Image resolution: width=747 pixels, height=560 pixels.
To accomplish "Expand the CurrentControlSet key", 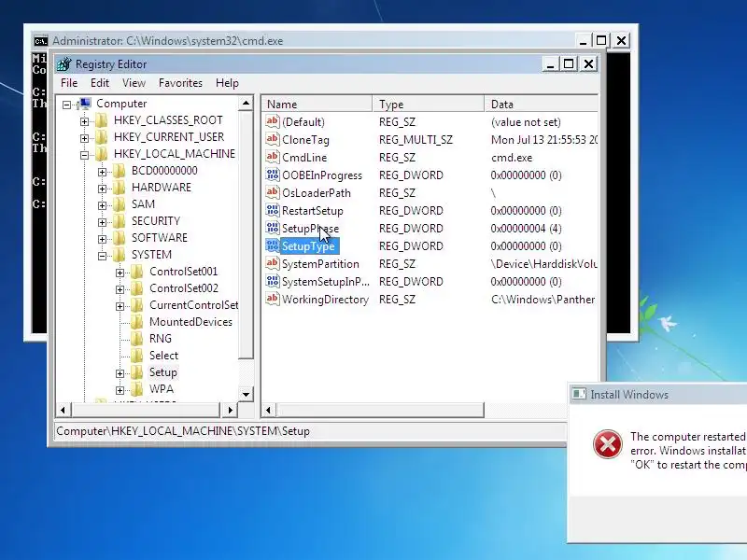I will [x=120, y=306].
